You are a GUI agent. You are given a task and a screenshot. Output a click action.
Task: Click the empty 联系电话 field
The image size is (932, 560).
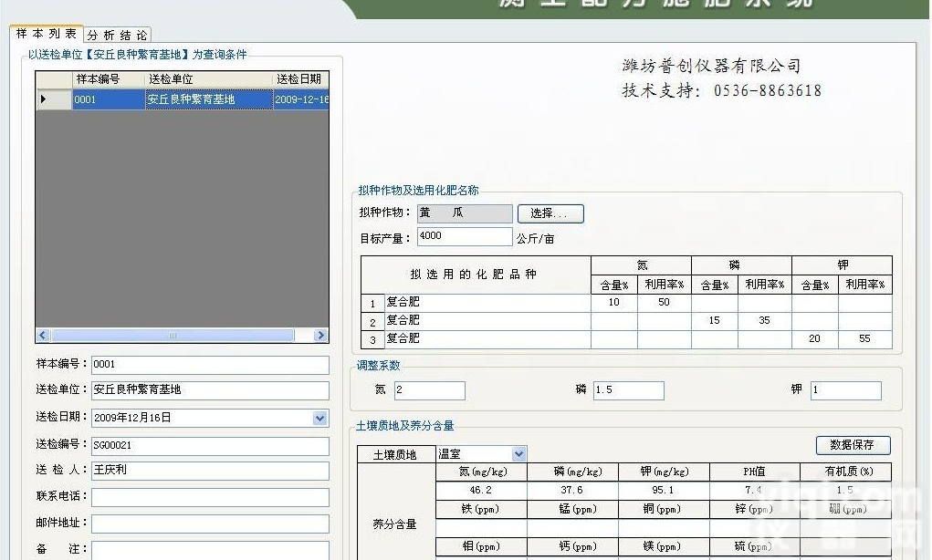[209, 497]
